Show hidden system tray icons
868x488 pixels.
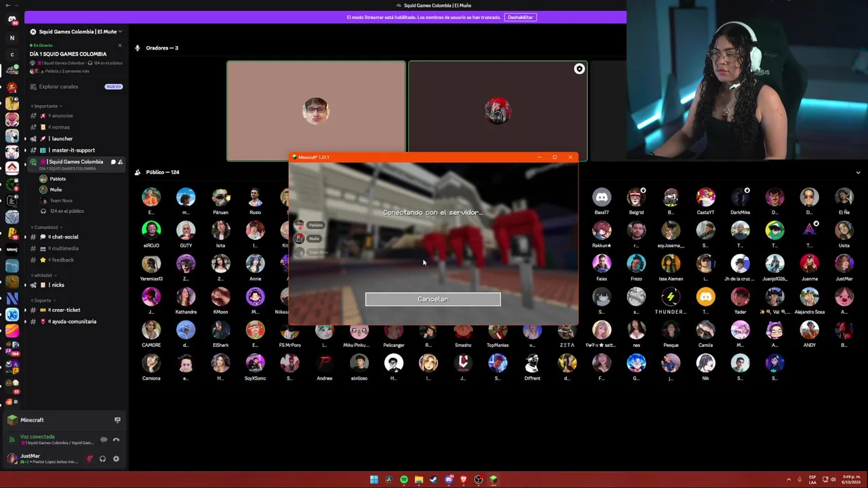point(788,480)
